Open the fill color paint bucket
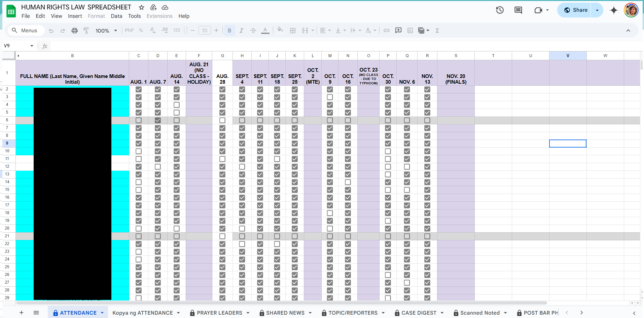 pos(280,31)
